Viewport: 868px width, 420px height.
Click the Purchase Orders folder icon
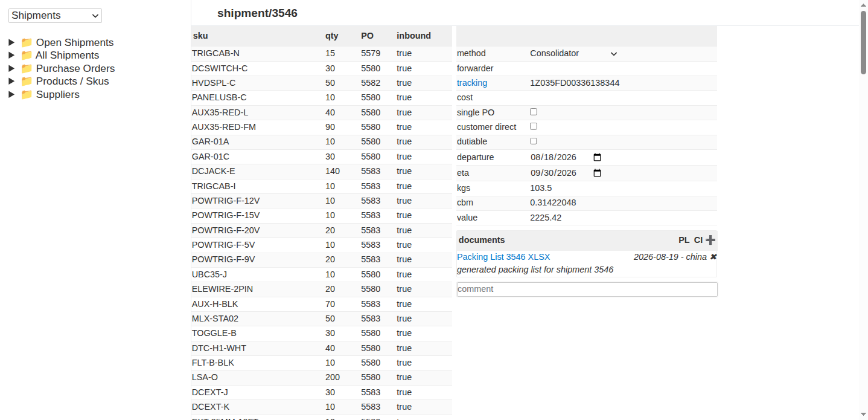(27, 68)
